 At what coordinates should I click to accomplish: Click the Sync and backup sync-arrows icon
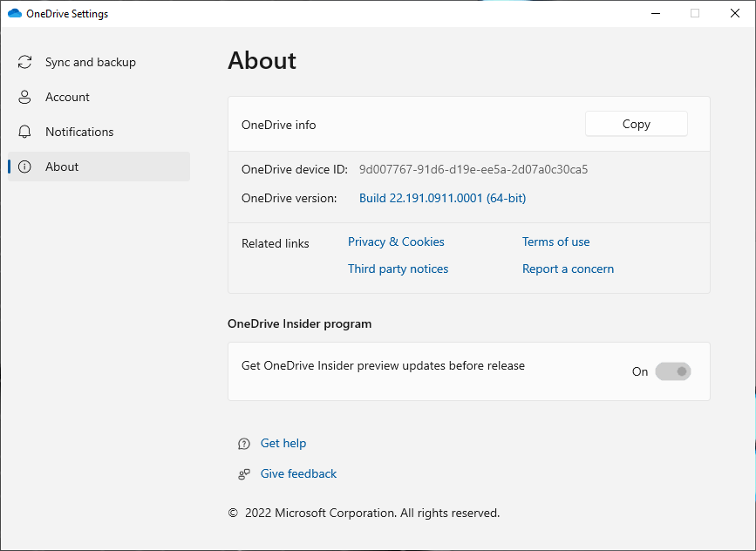pos(24,62)
